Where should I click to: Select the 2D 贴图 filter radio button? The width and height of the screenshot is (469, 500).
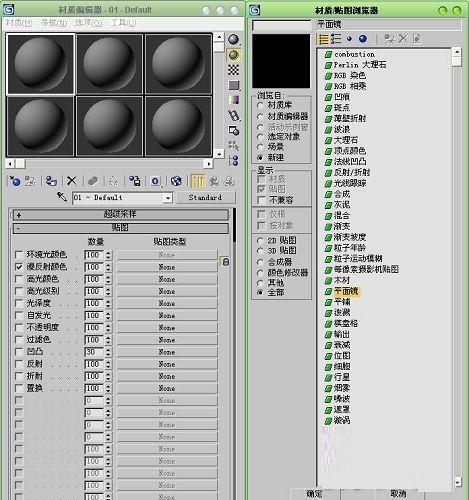260,240
